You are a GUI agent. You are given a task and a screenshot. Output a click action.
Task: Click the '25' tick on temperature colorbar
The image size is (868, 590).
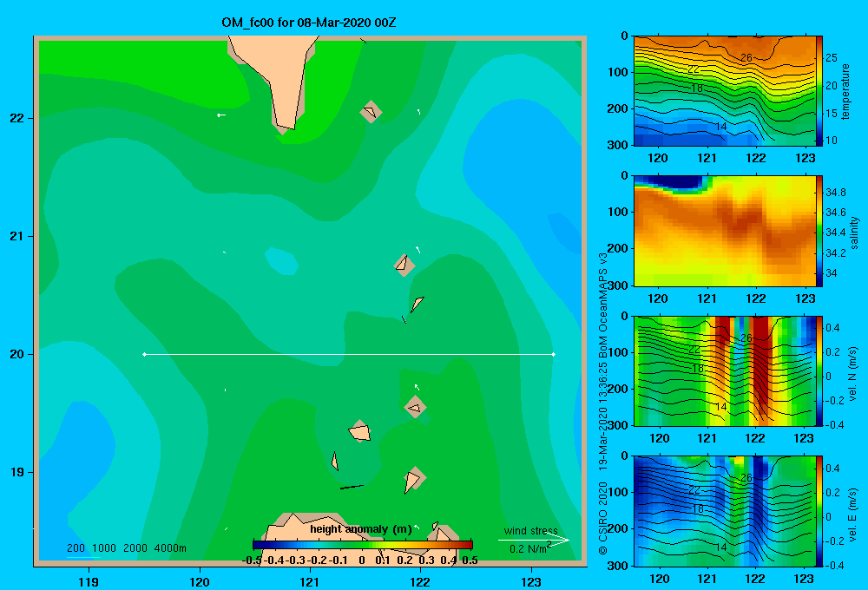[831, 58]
